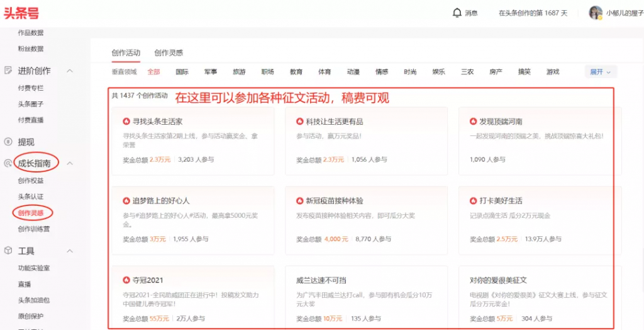Filter activities by 三农
644x330 pixels.
click(467, 72)
